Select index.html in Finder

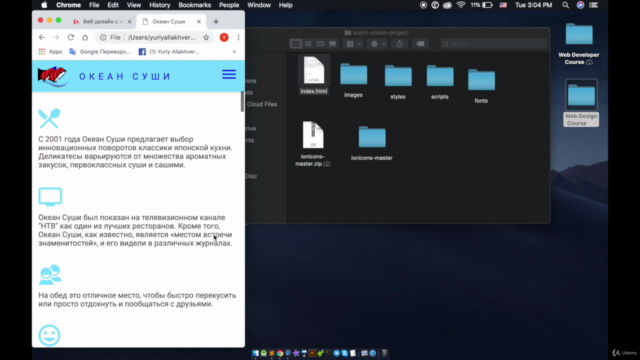[313, 76]
